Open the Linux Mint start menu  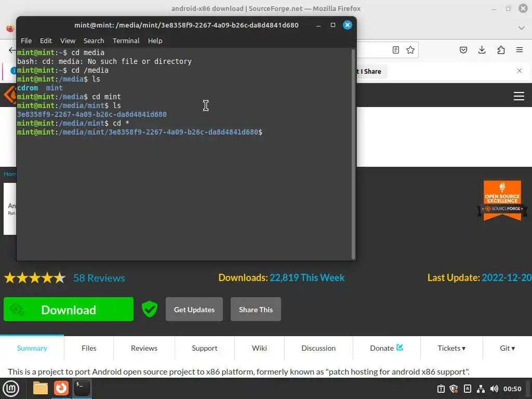(x=11, y=389)
